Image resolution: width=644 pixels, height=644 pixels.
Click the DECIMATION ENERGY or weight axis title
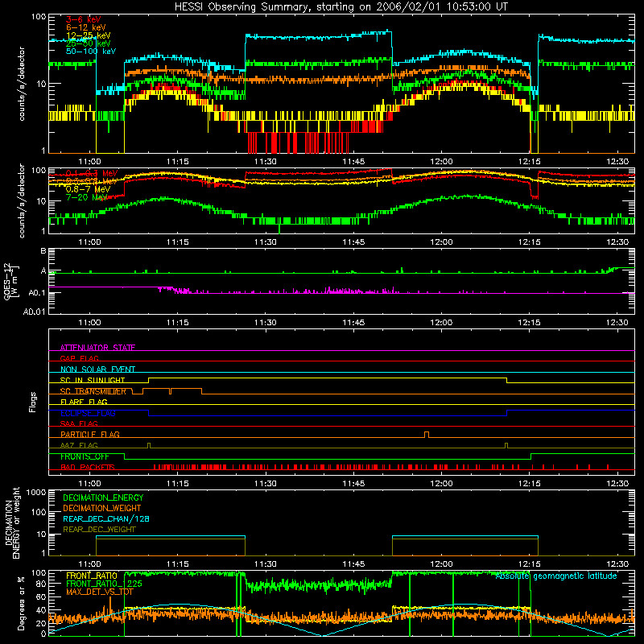coord(12,522)
